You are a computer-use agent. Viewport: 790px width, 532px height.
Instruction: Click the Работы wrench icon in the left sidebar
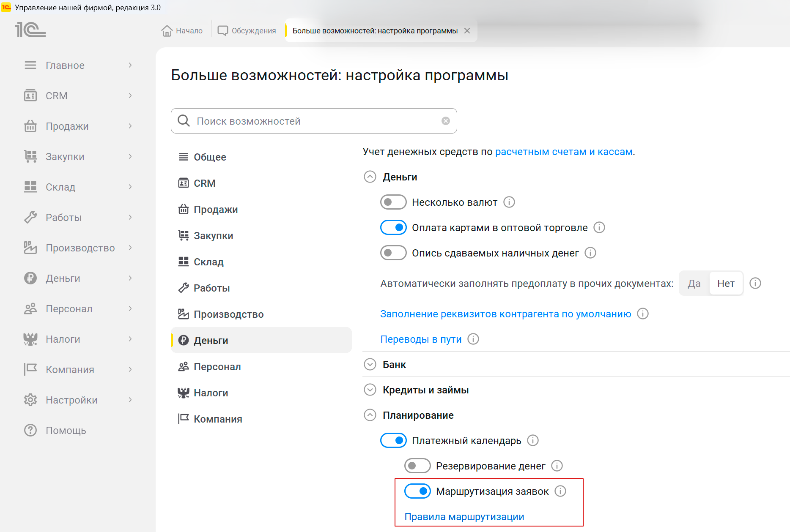(30, 217)
